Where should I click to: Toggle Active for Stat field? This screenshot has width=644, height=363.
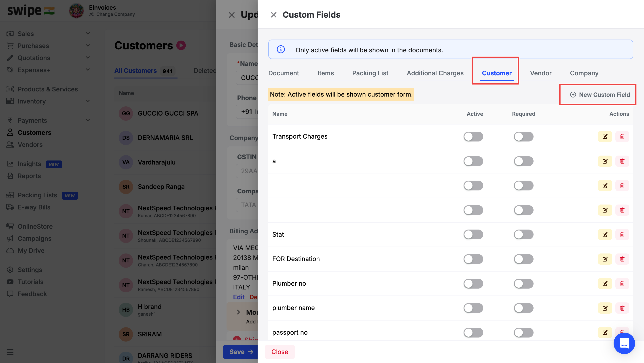(473, 235)
